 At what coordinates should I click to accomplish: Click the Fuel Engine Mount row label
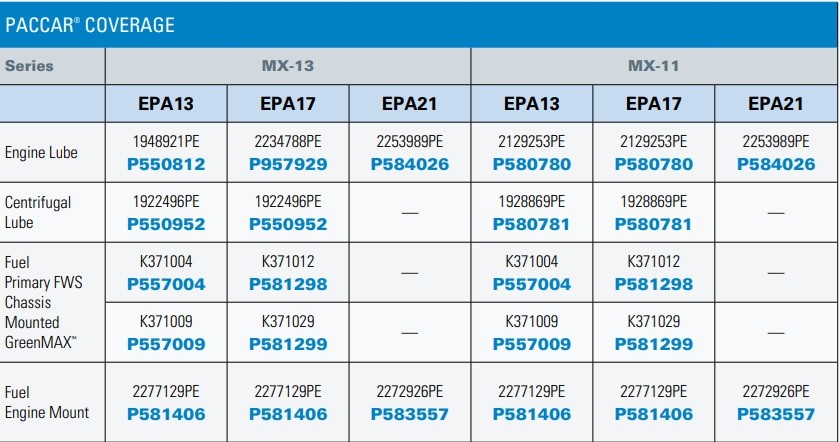click(46, 403)
